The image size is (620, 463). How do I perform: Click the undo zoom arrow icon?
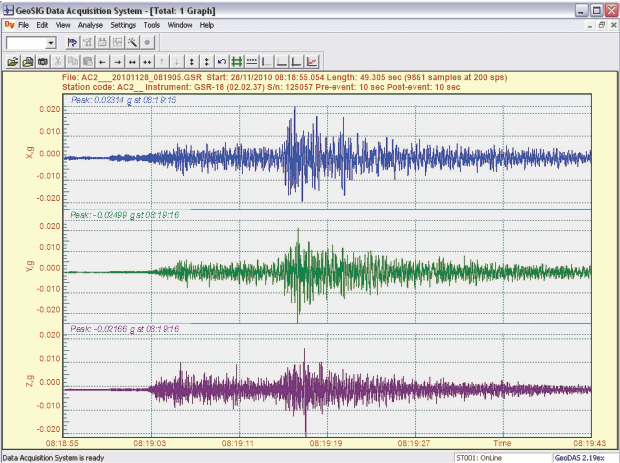coord(221,61)
